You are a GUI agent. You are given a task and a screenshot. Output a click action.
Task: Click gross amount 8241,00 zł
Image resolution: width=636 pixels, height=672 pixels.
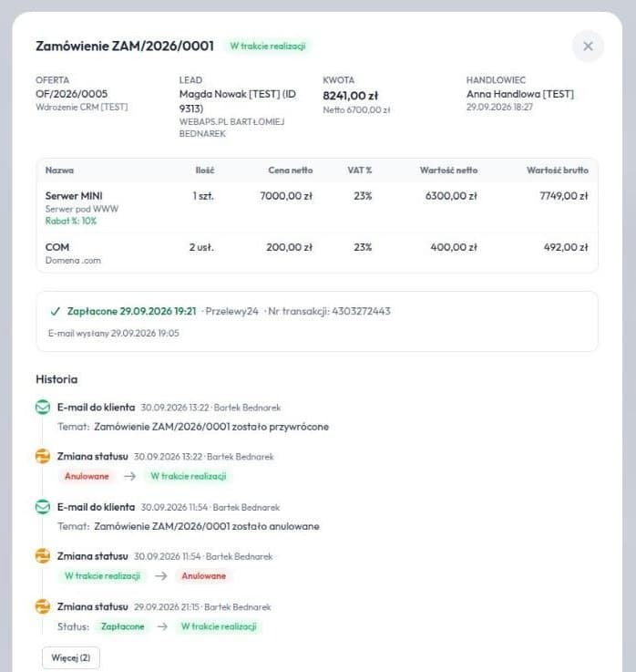tap(350, 96)
